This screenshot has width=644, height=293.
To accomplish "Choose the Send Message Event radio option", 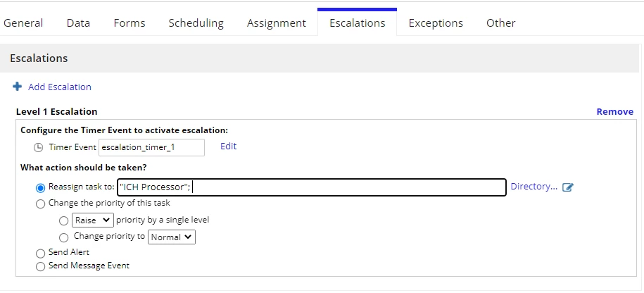I will point(40,267).
